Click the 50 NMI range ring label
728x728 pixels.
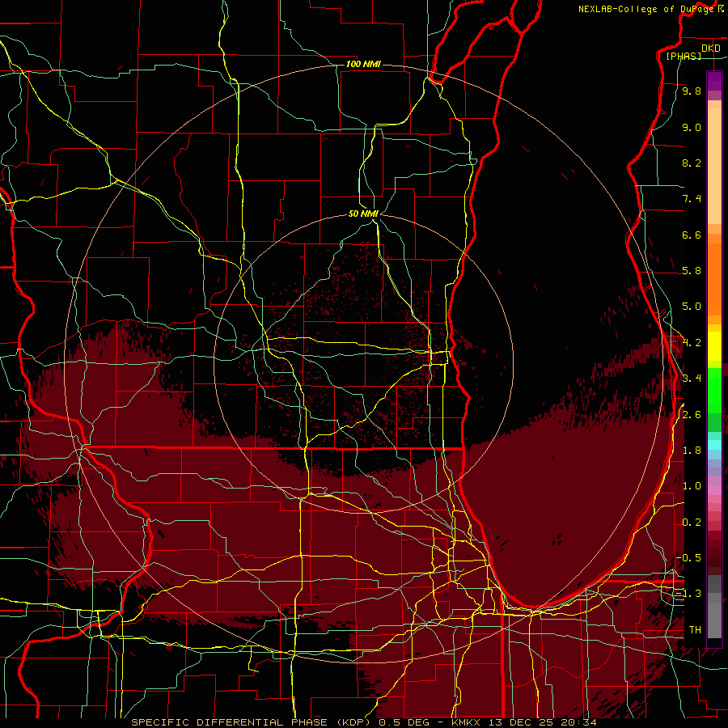(363, 214)
